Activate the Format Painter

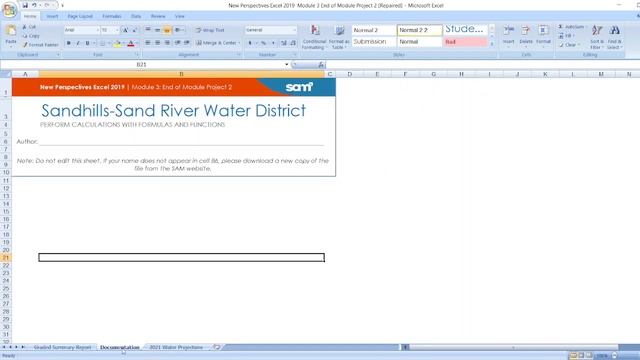click(41, 45)
